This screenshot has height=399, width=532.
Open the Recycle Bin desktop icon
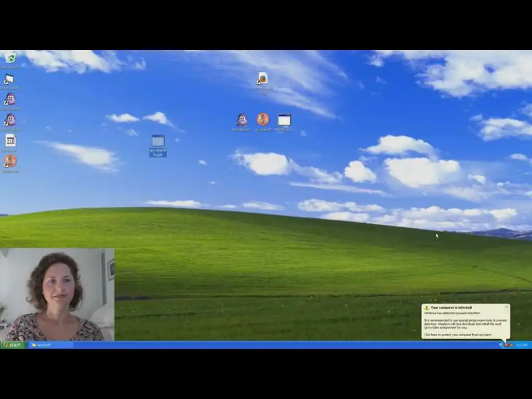point(10,59)
